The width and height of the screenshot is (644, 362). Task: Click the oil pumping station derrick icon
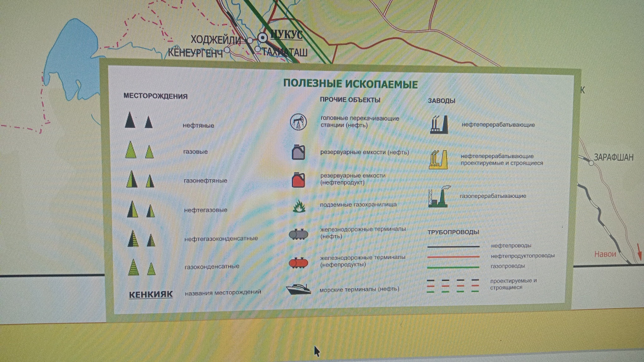(x=298, y=122)
